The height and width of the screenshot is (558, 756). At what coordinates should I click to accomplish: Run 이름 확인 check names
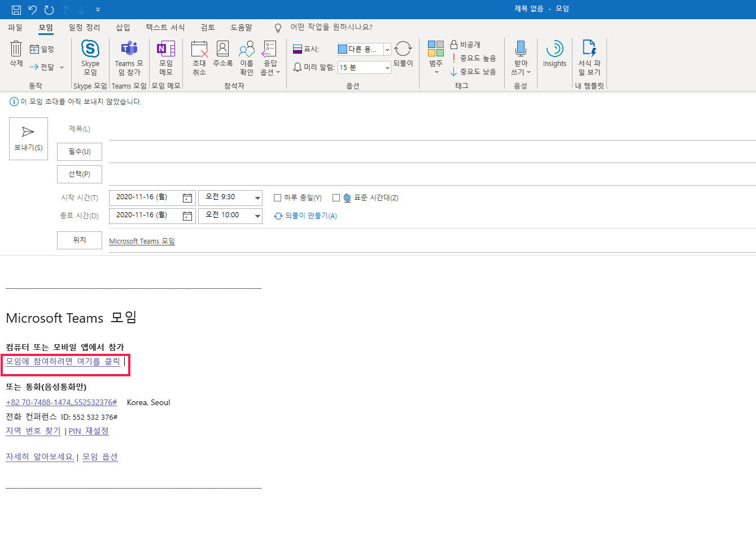pos(247,58)
